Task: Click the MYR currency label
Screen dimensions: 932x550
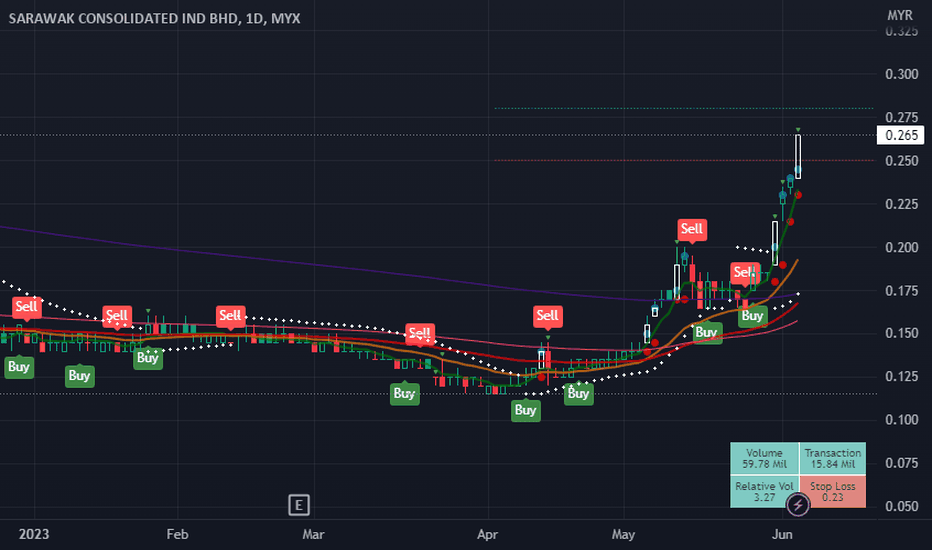Action: click(x=899, y=15)
